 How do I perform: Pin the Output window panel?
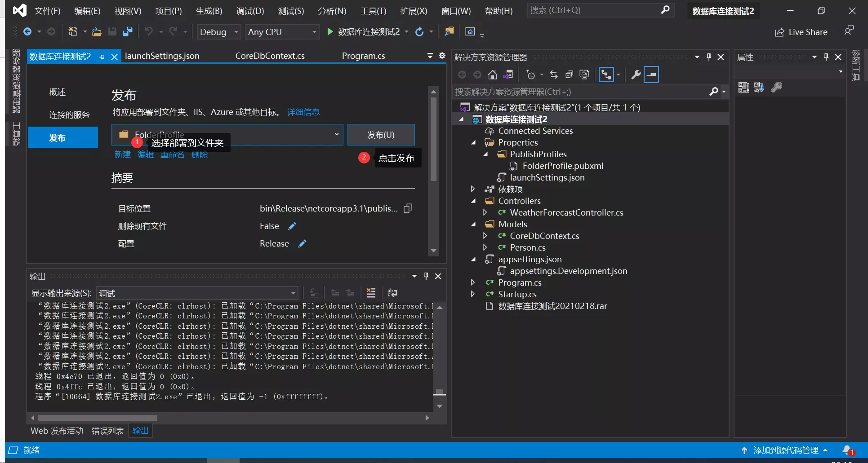(426, 276)
